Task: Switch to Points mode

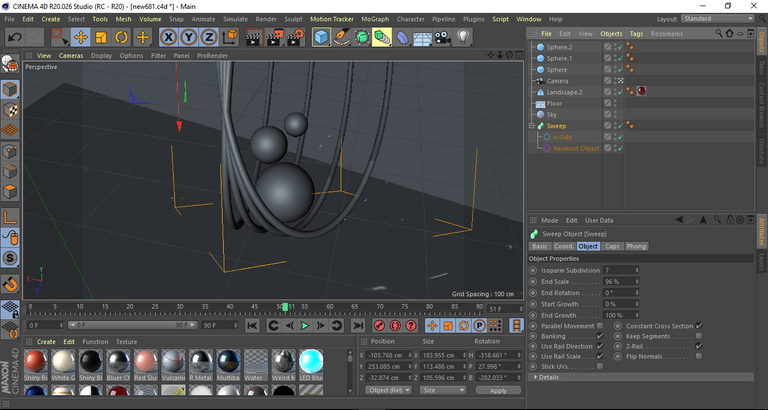Action: pos(10,151)
